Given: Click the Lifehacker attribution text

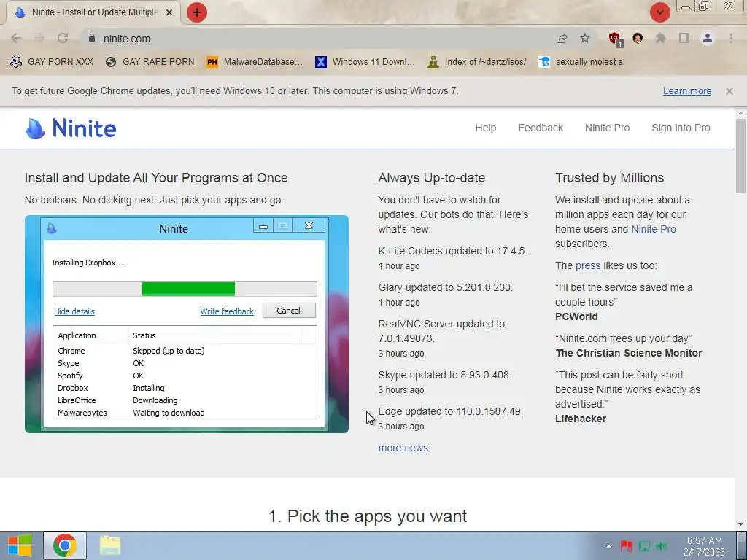Looking at the screenshot, I should (x=581, y=419).
